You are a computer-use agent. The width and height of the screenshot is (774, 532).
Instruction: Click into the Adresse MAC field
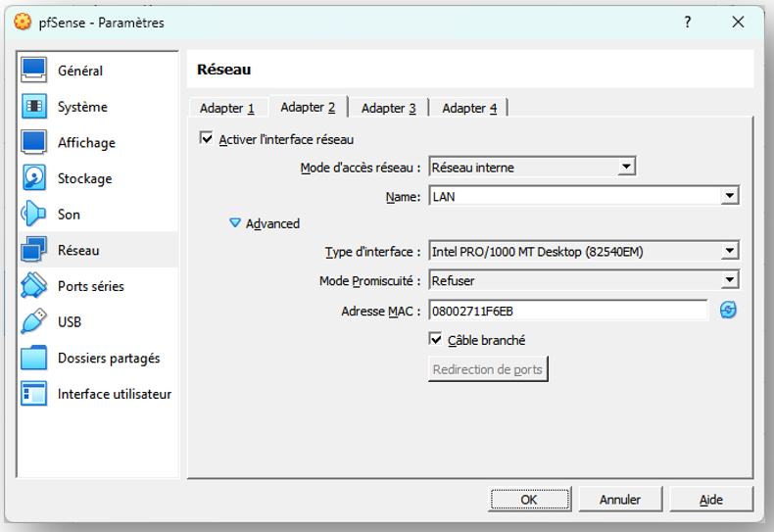coord(567,311)
